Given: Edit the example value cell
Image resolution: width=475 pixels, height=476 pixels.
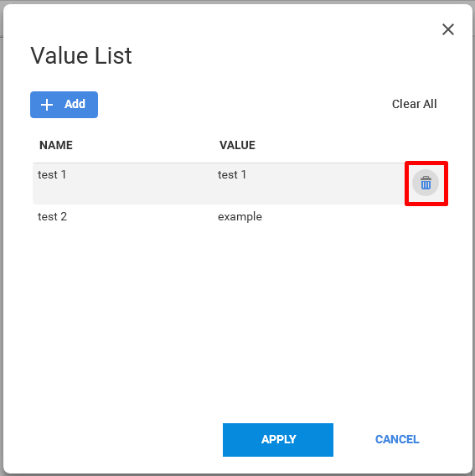Looking at the screenshot, I should [240, 217].
